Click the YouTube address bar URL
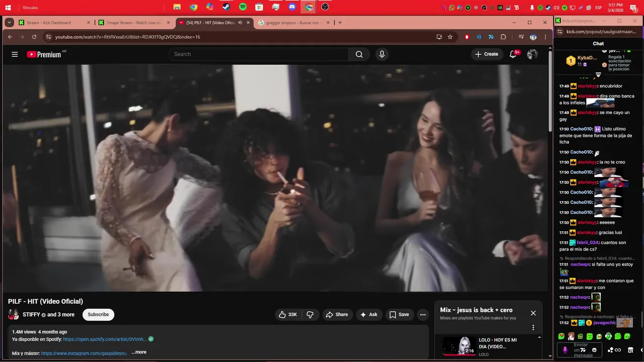The width and height of the screenshot is (644, 362). coord(128,37)
